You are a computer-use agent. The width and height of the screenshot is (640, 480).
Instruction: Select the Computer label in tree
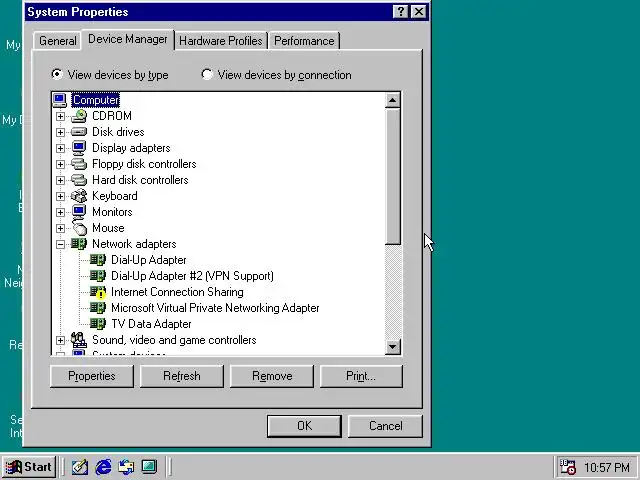96,100
